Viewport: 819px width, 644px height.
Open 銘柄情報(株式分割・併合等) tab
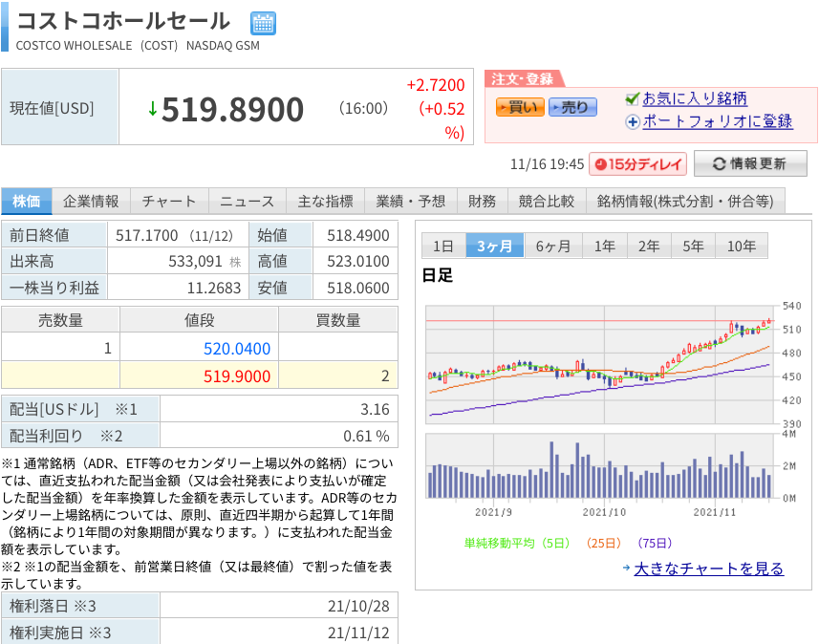[x=685, y=201]
